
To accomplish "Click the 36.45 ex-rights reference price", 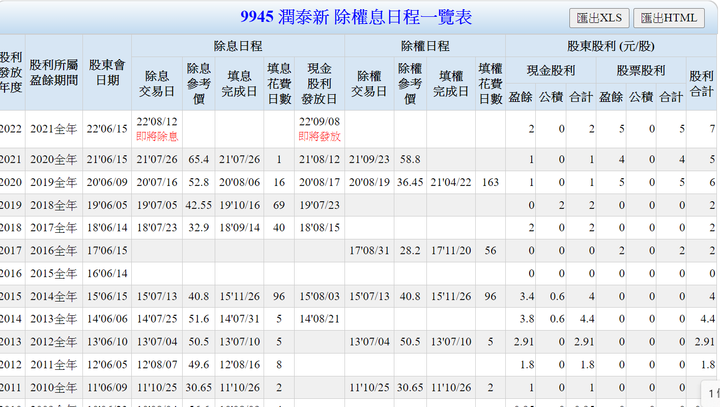I will [x=410, y=182].
